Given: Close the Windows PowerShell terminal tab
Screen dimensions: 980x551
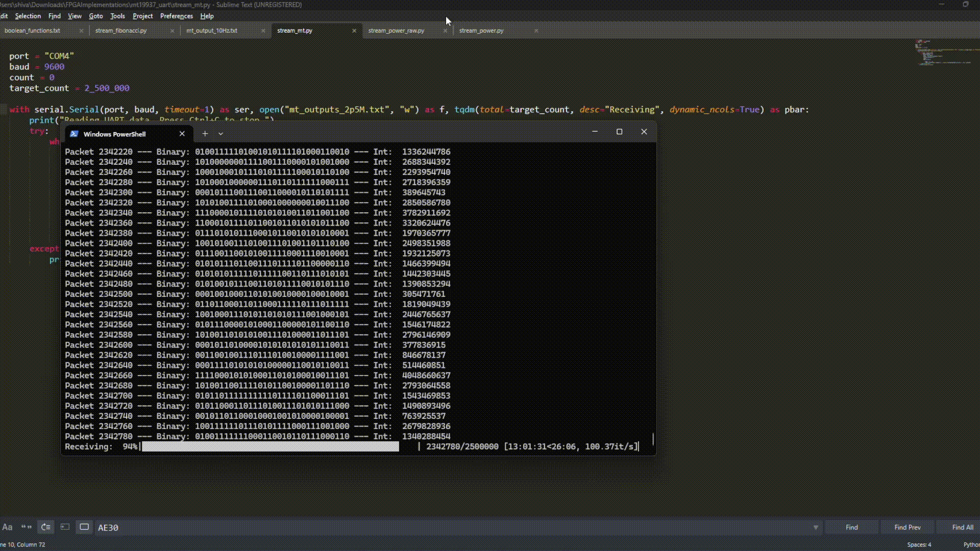Looking at the screenshot, I should [182, 134].
